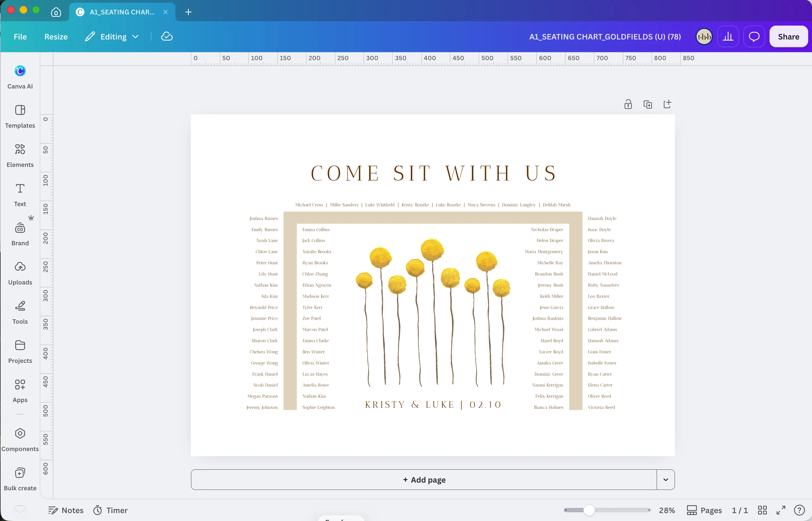Screen dimensions: 812x521
Task: Open the Brand kit panel
Action: pos(20,234)
